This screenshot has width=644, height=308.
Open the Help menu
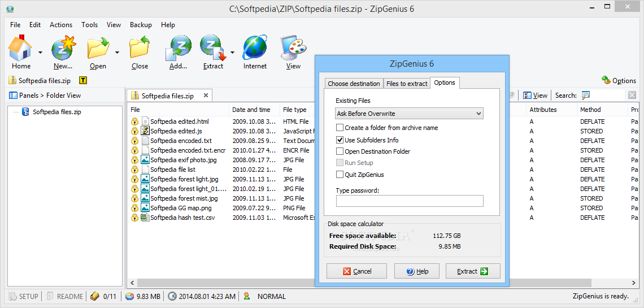[168, 25]
